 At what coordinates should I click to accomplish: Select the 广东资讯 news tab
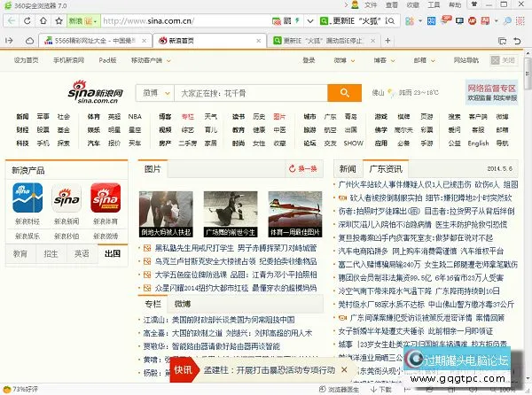385,168
